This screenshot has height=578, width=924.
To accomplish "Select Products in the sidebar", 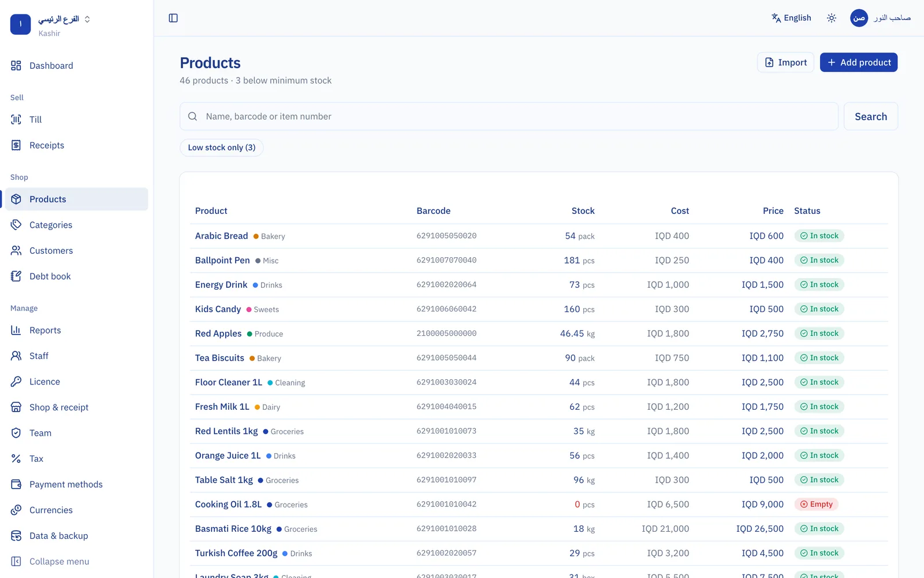I will tap(76, 199).
